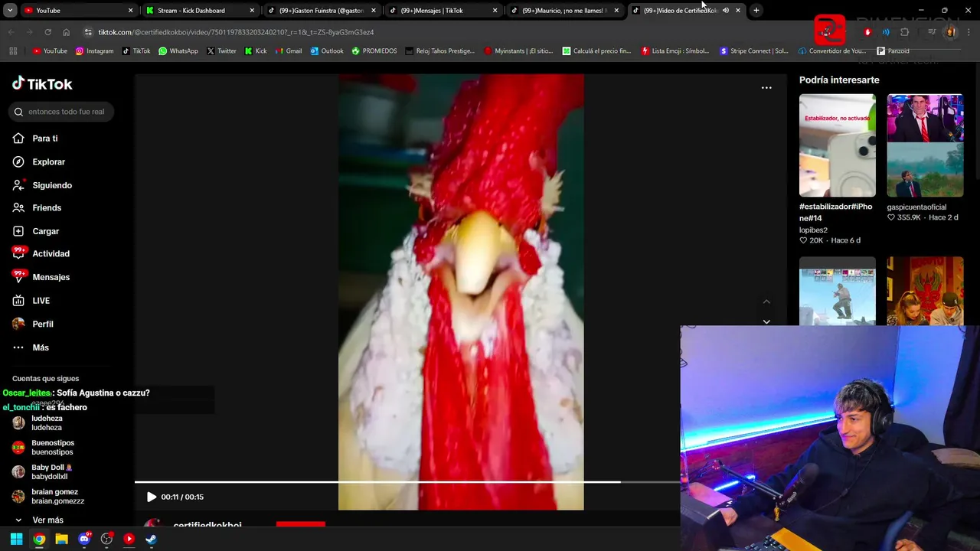Open lopibes2 author link
Image resolution: width=980 pixels, height=551 pixels.
pyautogui.click(x=813, y=230)
